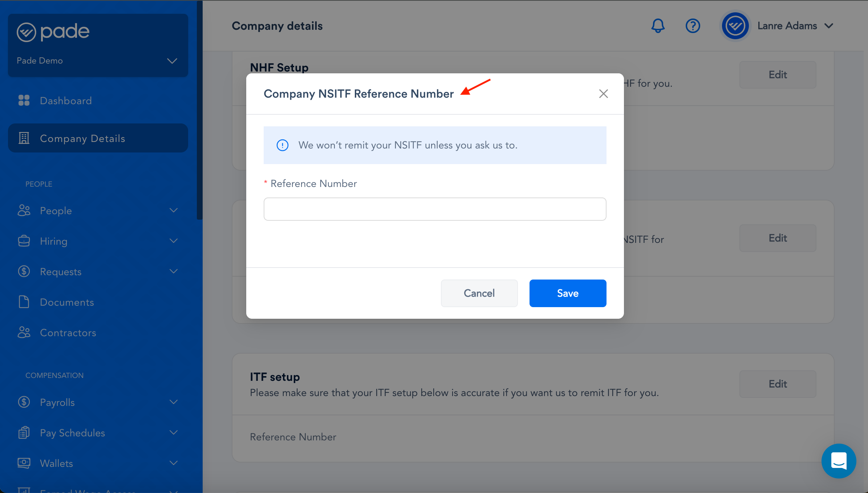
Task: Expand the Hiring submenu chevron
Action: (174, 241)
